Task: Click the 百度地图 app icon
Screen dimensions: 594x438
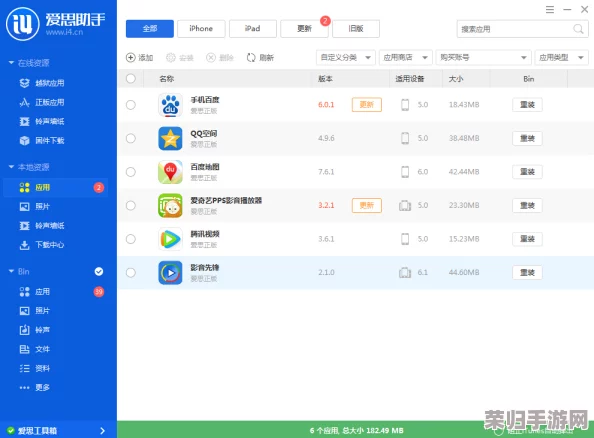Action: 170,172
